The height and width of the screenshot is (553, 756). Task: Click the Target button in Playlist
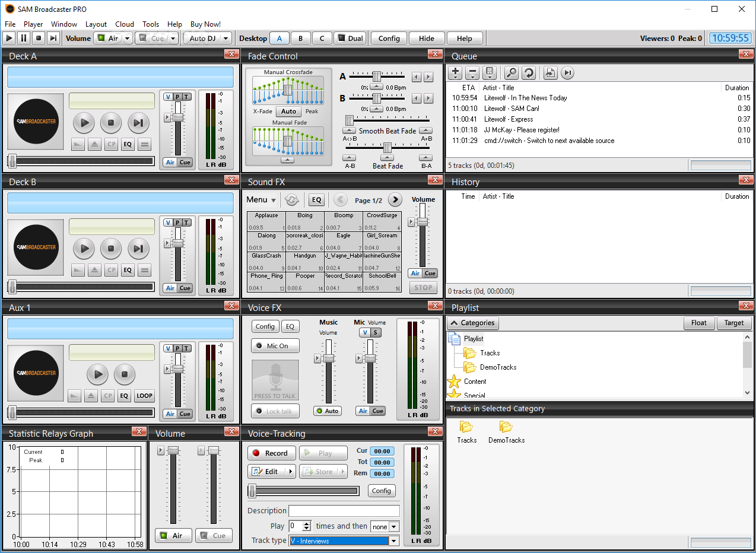pyautogui.click(x=734, y=323)
